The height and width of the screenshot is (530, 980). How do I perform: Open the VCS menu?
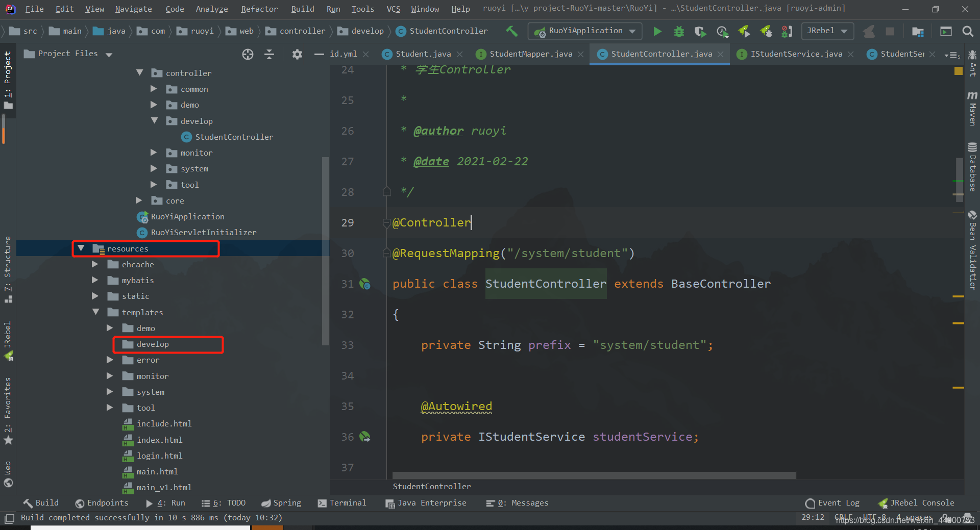(393, 9)
